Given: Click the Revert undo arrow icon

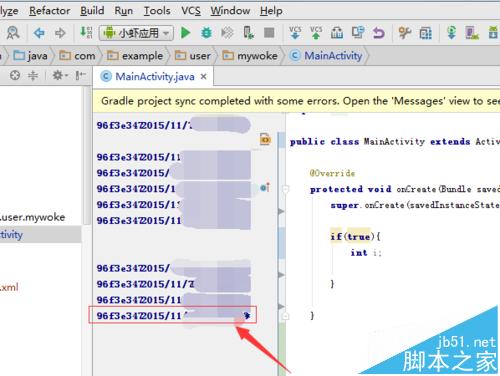Looking at the screenshot, I should point(379,33).
